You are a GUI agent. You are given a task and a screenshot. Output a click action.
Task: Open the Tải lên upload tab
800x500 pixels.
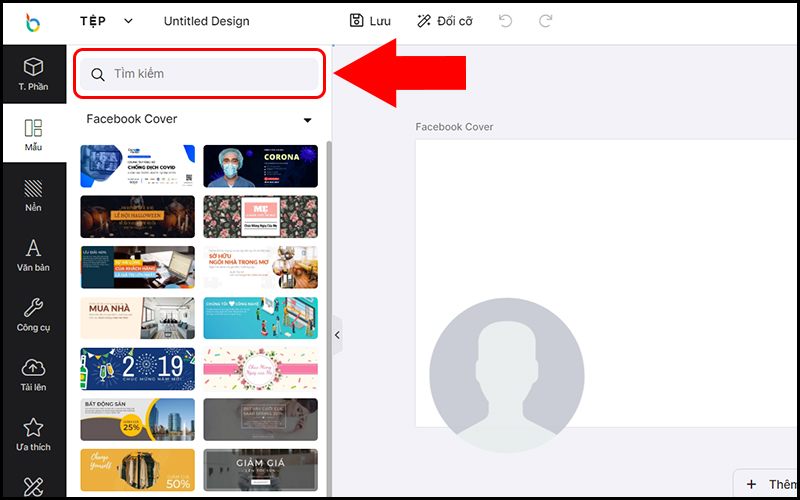tap(34, 375)
